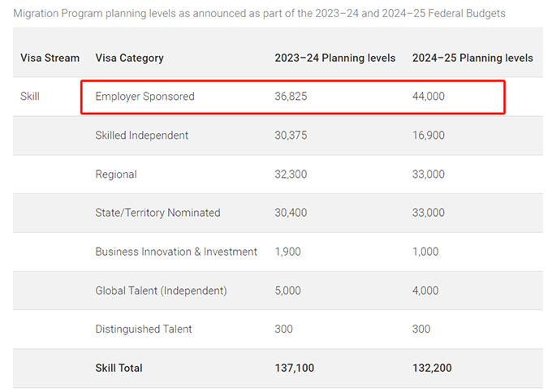This screenshot has width=552, height=392.
Task: Select the State/Territory Nominated cell
Action: click(157, 213)
